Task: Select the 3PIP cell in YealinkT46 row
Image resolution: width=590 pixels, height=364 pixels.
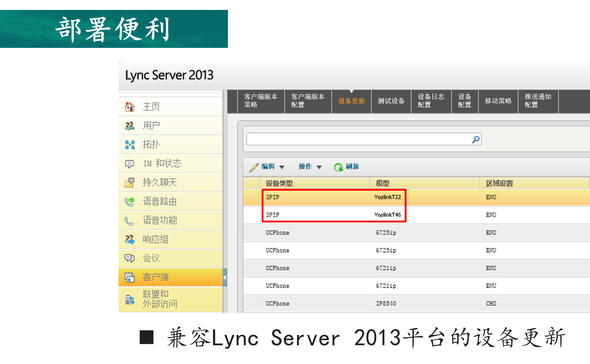Action: (x=273, y=215)
